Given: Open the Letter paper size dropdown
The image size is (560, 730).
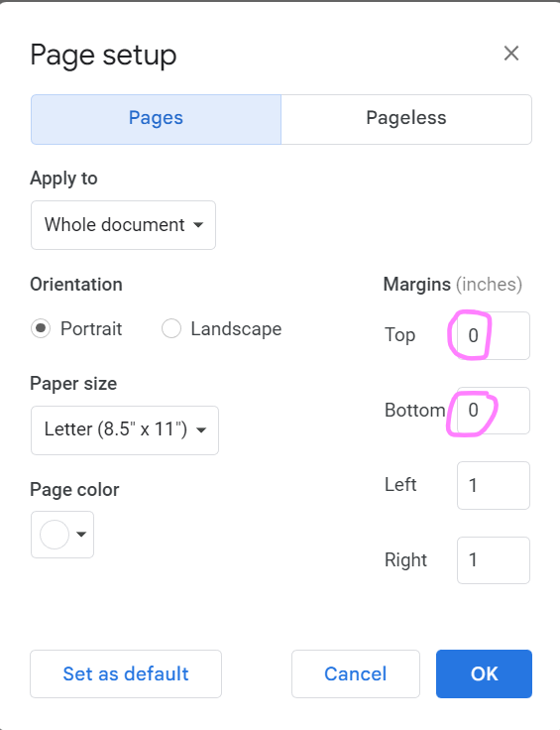Looking at the screenshot, I should click(x=125, y=429).
